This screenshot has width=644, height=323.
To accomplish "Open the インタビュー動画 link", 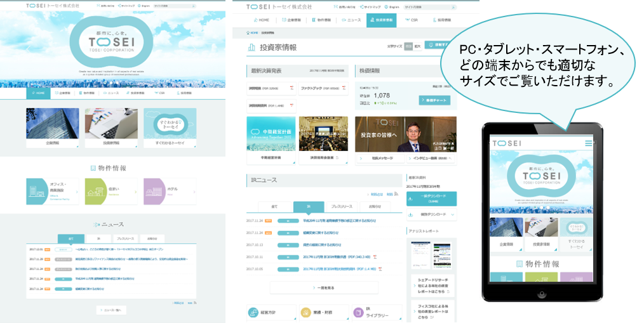I will (x=431, y=159).
